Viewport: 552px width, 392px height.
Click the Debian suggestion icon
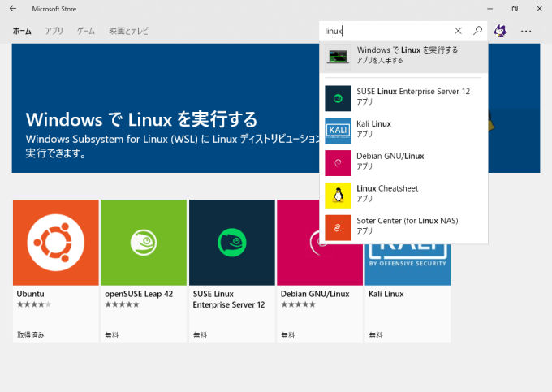pos(338,163)
